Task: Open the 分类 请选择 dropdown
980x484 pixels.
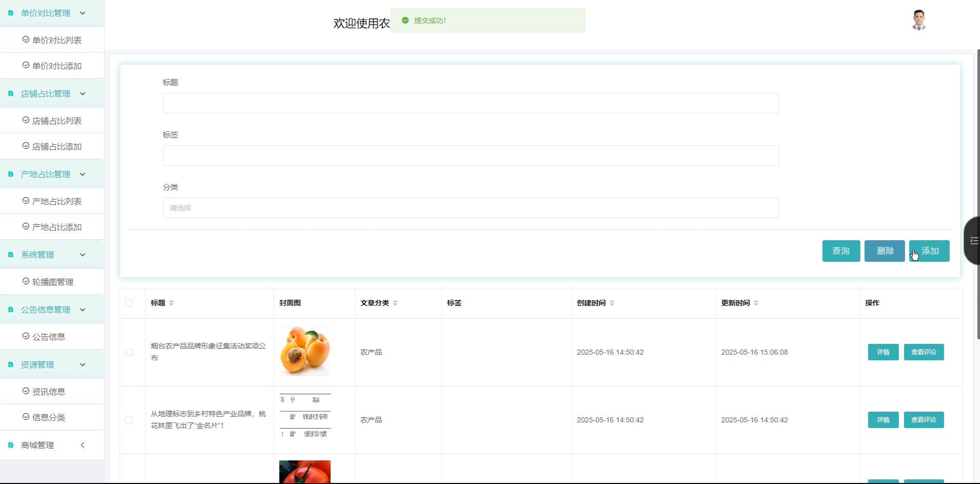Action: 471,208
